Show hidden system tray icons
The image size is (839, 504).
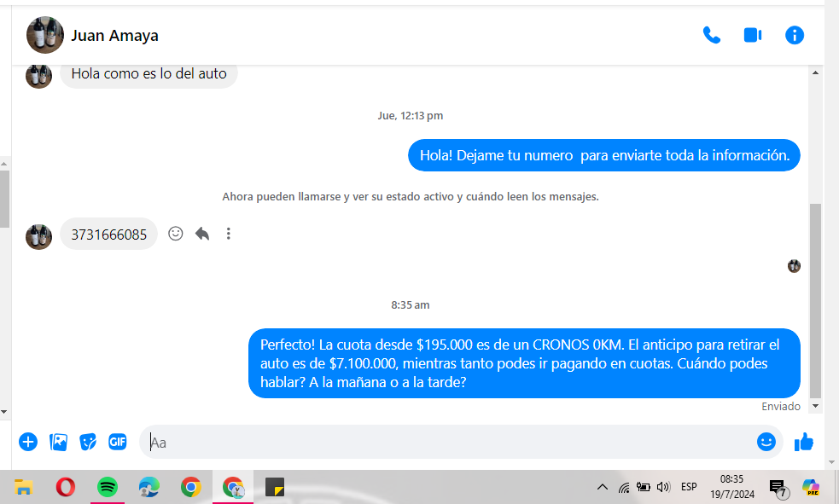[x=603, y=487]
